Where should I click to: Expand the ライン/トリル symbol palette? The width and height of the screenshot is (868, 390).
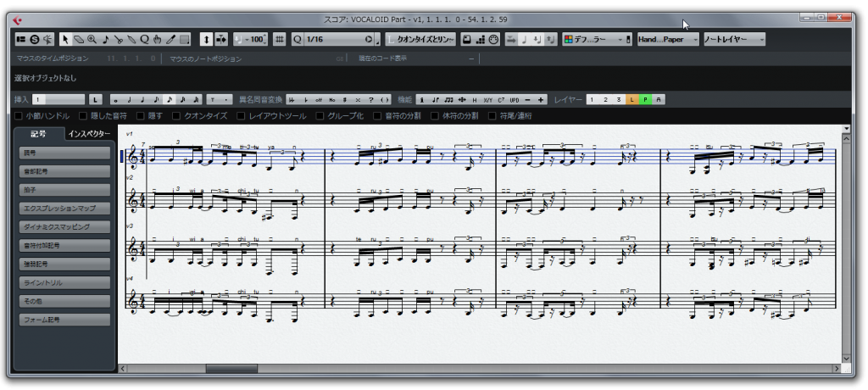coord(64,283)
